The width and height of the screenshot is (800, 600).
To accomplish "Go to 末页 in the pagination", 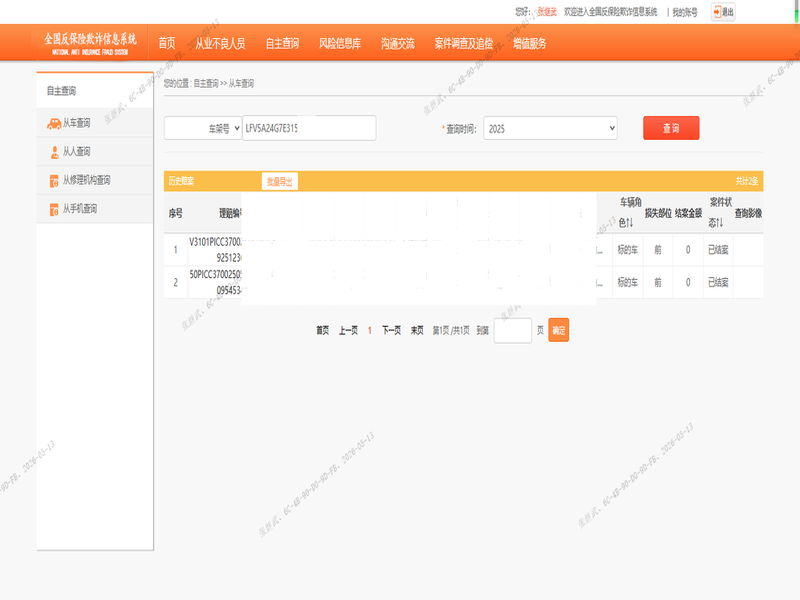I will [x=417, y=331].
